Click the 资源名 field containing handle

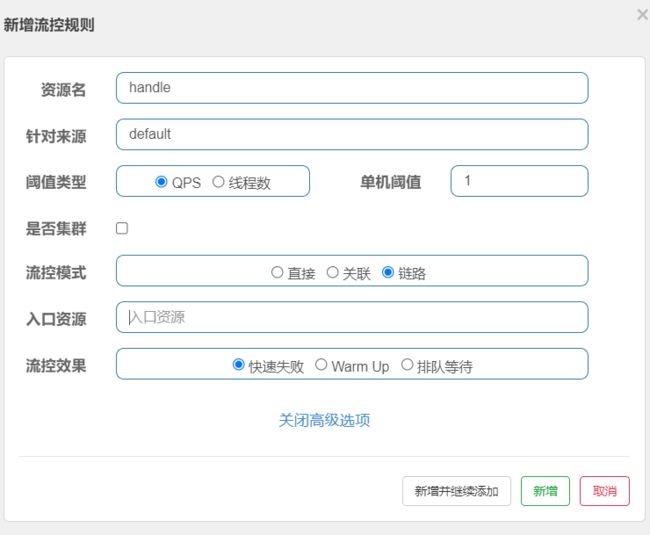[x=352, y=88]
